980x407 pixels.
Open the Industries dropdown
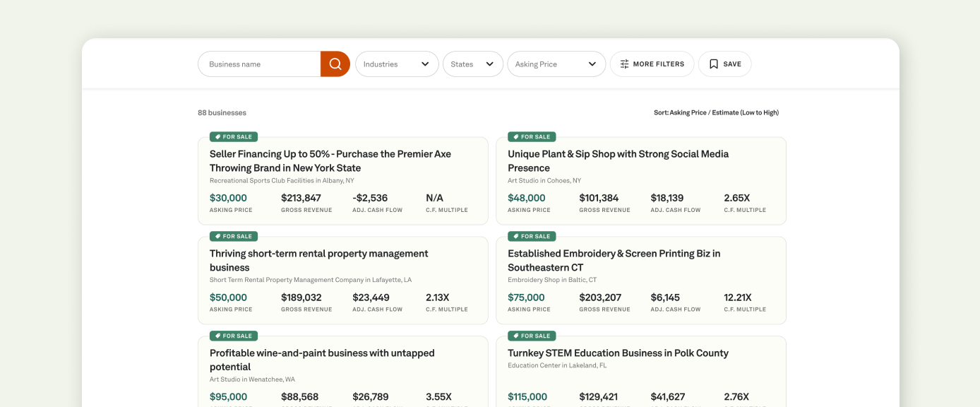coord(397,64)
